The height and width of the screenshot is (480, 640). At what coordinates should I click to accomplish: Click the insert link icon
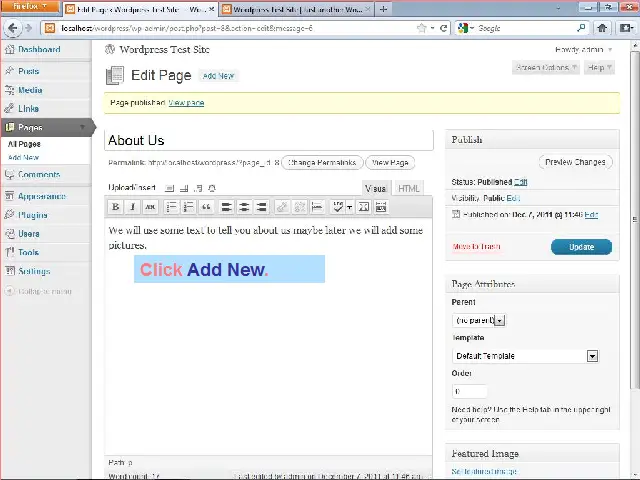coord(282,207)
